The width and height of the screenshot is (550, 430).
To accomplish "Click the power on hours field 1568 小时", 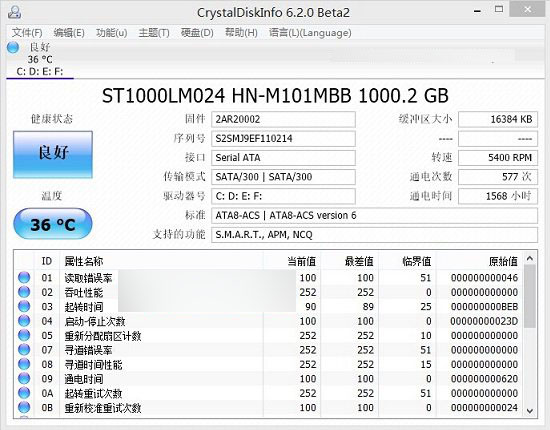I will tap(498, 196).
